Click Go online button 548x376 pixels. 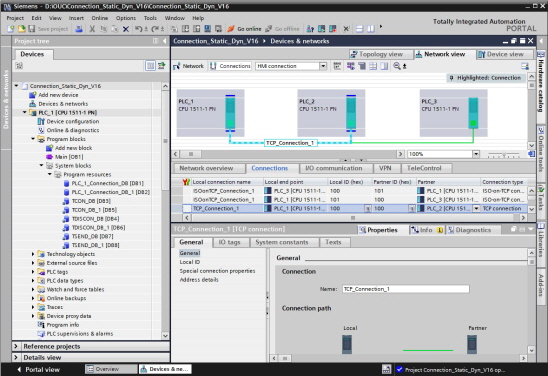pyautogui.click(x=244, y=29)
